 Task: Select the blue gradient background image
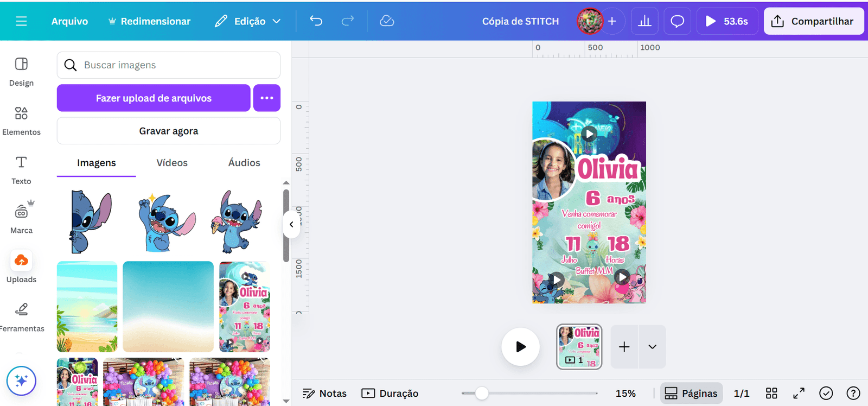pyautogui.click(x=168, y=307)
